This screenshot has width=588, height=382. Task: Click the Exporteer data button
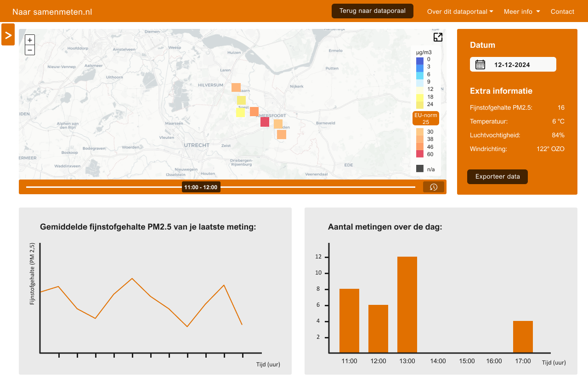pyautogui.click(x=498, y=176)
